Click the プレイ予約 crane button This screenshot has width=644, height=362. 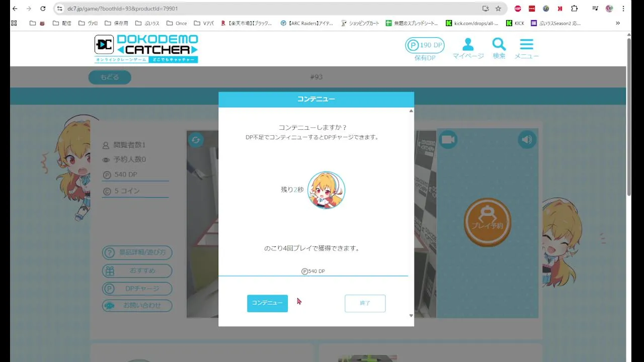[487, 222]
